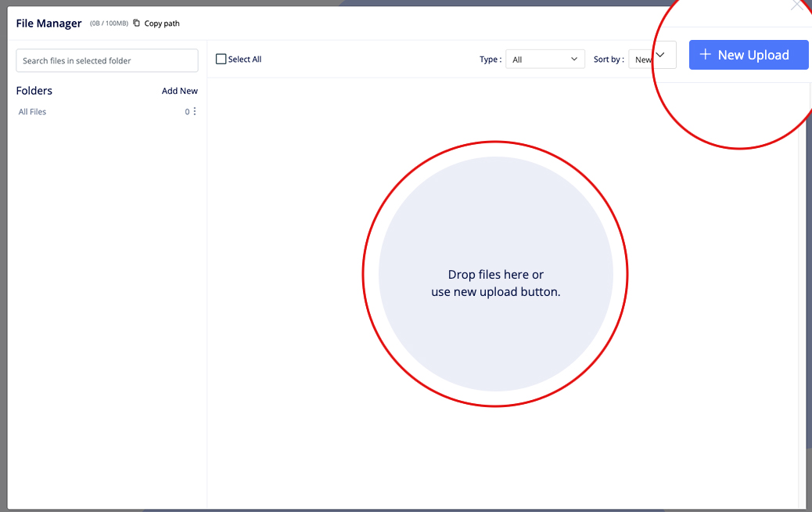Screen dimensions: 812x512
Task: Click the File Manager title text
Action: pos(49,23)
